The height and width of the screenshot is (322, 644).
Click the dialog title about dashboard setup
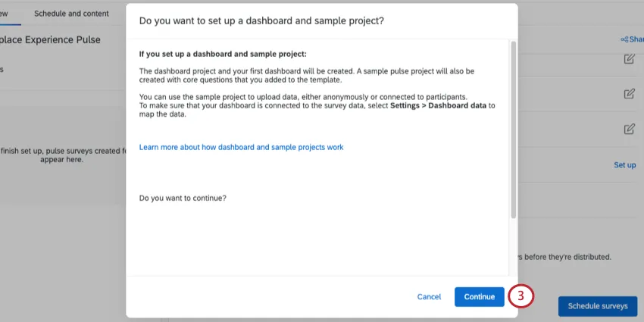pos(261,21)
